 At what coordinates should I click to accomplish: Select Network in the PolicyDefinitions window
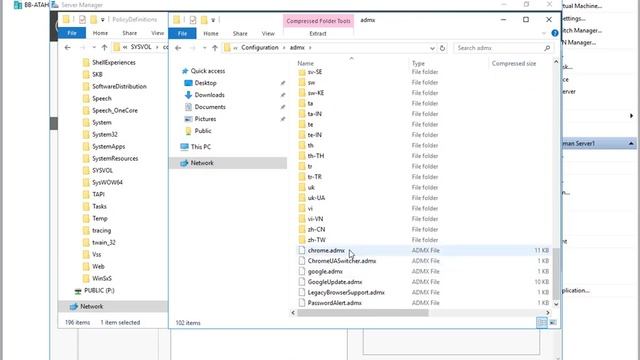click(x=91, y=307)
